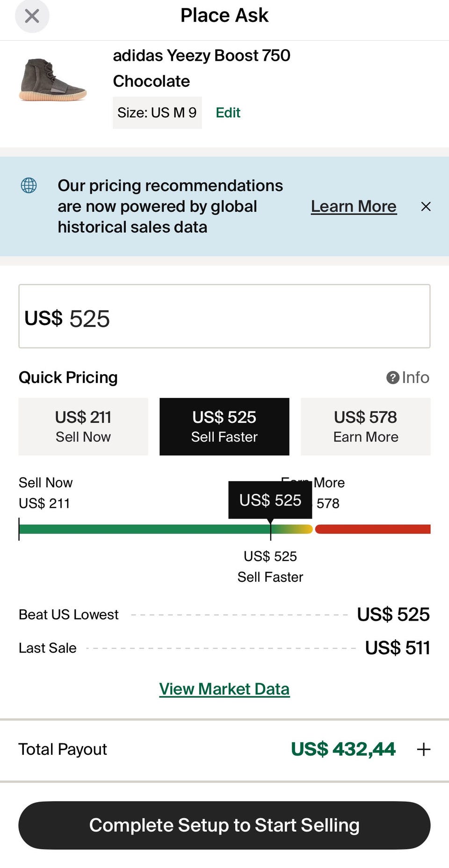449x868 pixels.
Task: Expand Total Payout breakdown with plus icon
Action: [424, 749]
